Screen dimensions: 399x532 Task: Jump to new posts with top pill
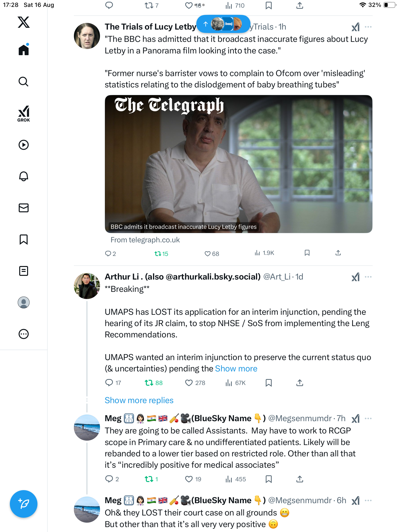[223, 24]
